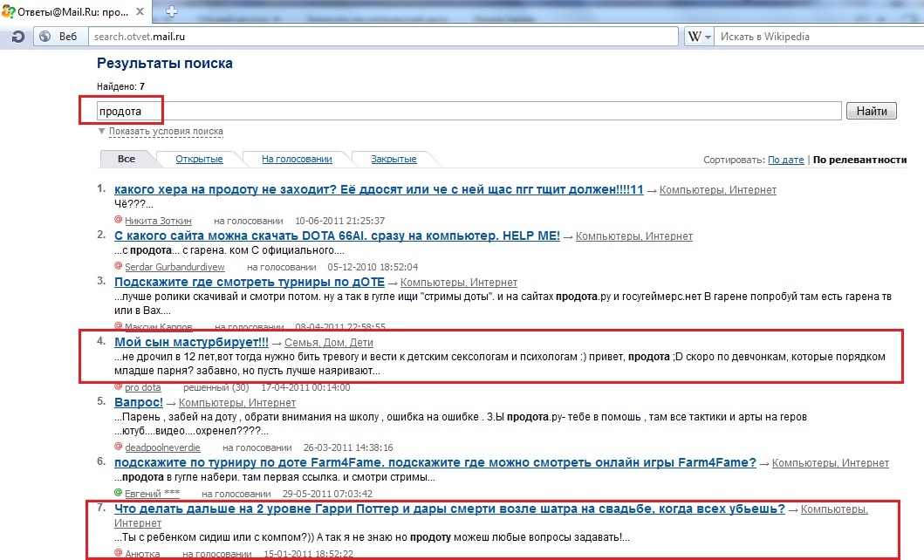Click the @ icon beside deadpoolneverdie
This screenshot has width=924, height=560.
(118, 447)
